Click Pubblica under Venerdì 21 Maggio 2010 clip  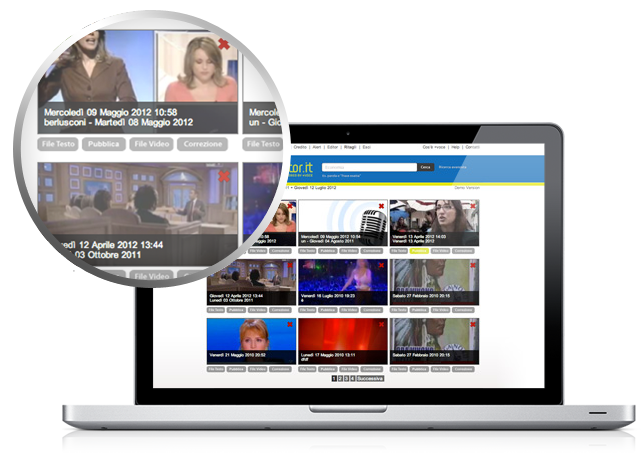pyautogui.click(x=236, y=369)
